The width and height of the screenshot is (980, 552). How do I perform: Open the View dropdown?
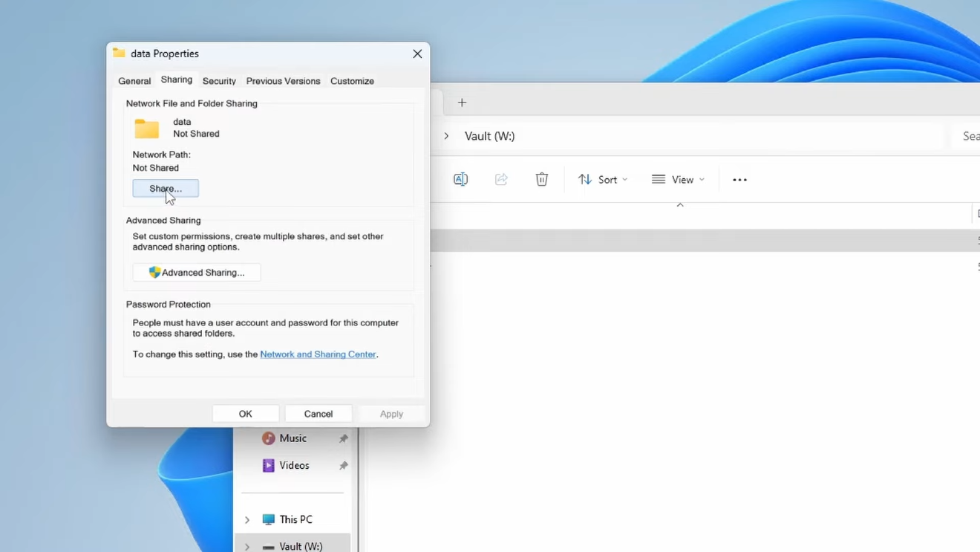[678, 179]
